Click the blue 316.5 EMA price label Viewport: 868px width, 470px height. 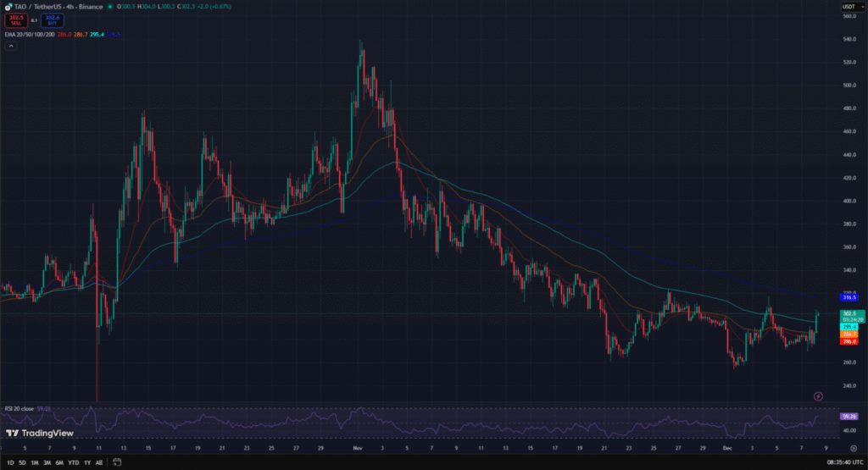[849, 297]
